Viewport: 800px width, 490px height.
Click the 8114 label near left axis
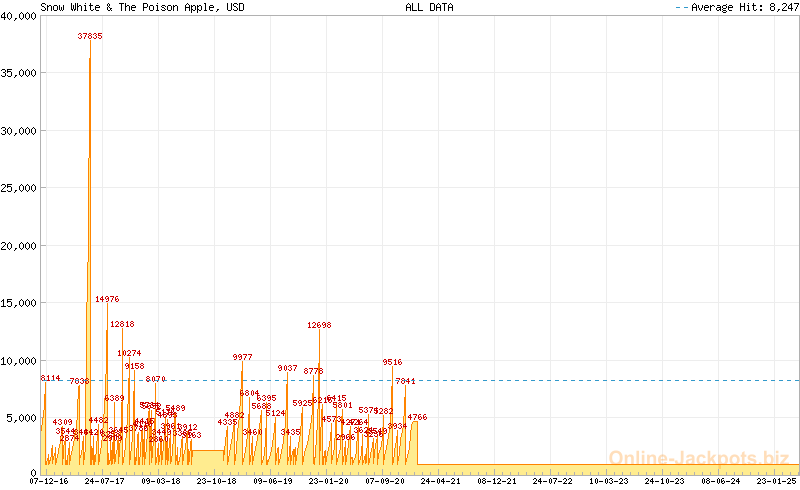[x=51, y=378]
